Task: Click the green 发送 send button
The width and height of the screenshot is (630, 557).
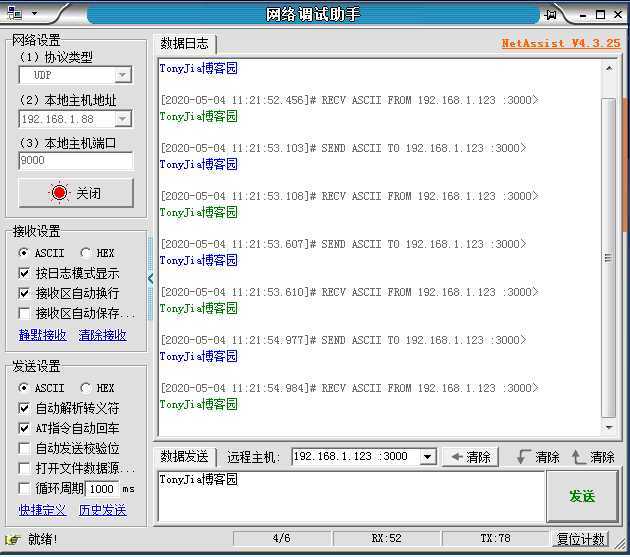Action: (582, 496)
